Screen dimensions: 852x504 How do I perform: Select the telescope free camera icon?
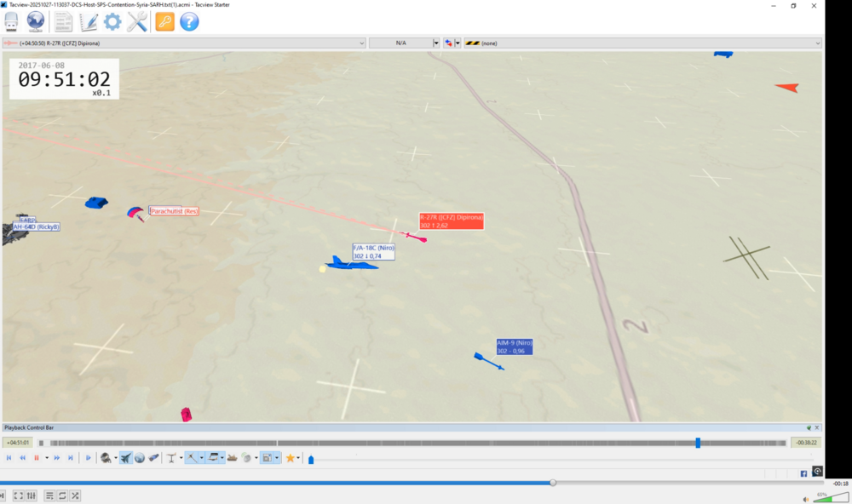click(x=153, y=458)
